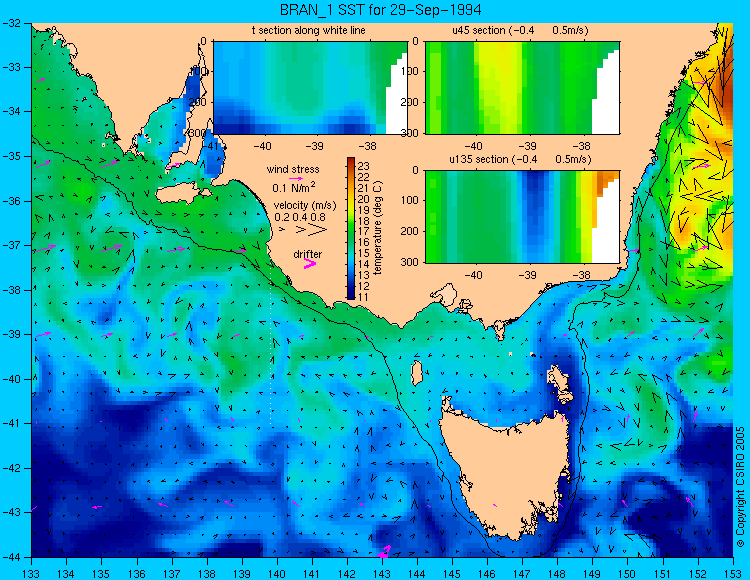Click the title 'BRAN_1 SST for 29-Sep-1994'
Viewport: 750px width, 580px height.
tap(380, 10)
